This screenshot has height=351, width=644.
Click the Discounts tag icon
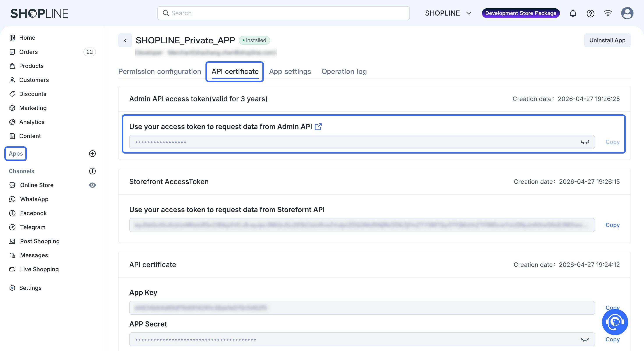12,94
